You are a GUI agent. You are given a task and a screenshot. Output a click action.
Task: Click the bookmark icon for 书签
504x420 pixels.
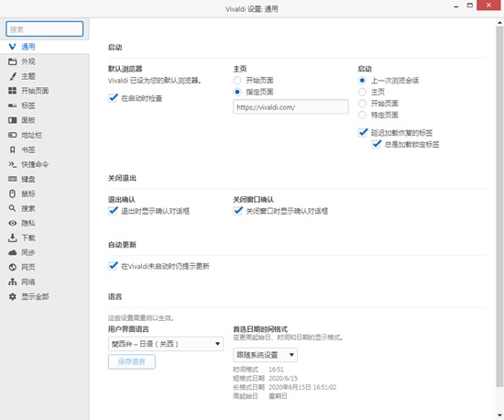pyautogui.click(x=12, y=149)
